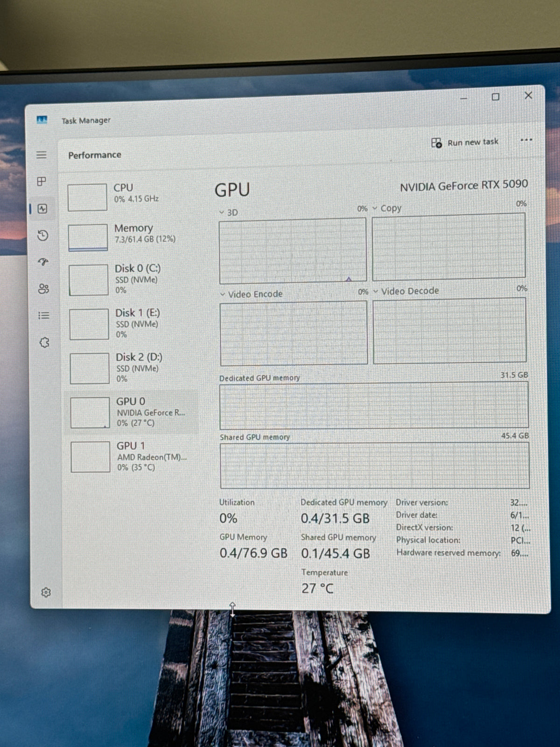Open the Users page icon
The image size is (560, 747).
[44, 289]
